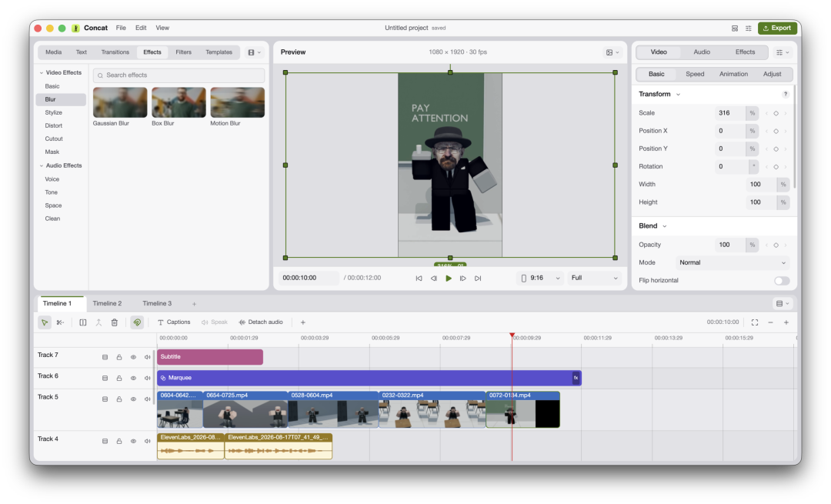Click the red playhead marker on ruler
This screenshot has width=831, height=504.
(512, 335)
